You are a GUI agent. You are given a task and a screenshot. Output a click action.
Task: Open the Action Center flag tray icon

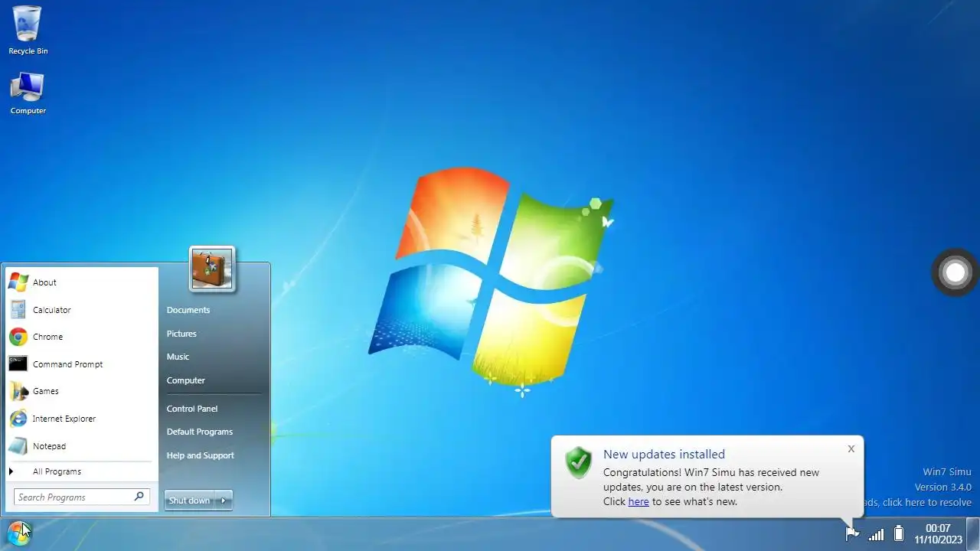pyautogui.click(x=852, y=533)
